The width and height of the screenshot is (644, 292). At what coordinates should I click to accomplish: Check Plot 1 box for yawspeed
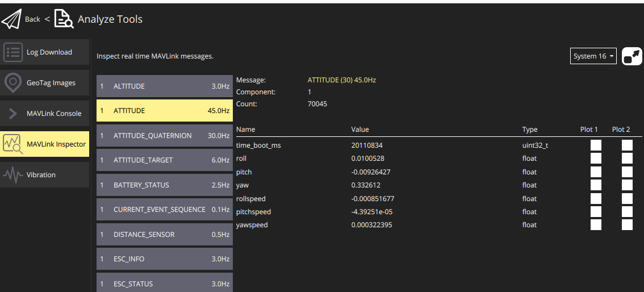596,225
